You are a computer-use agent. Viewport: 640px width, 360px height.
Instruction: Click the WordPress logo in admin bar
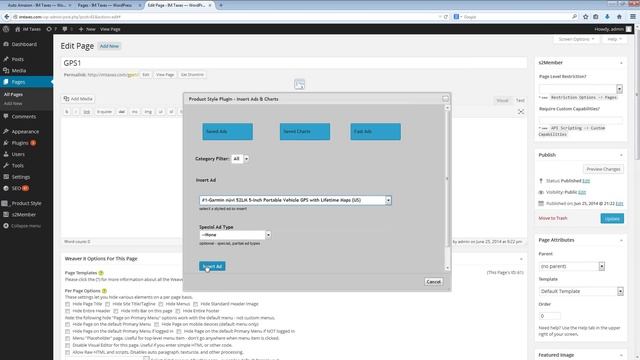click(x=6, y=29)
